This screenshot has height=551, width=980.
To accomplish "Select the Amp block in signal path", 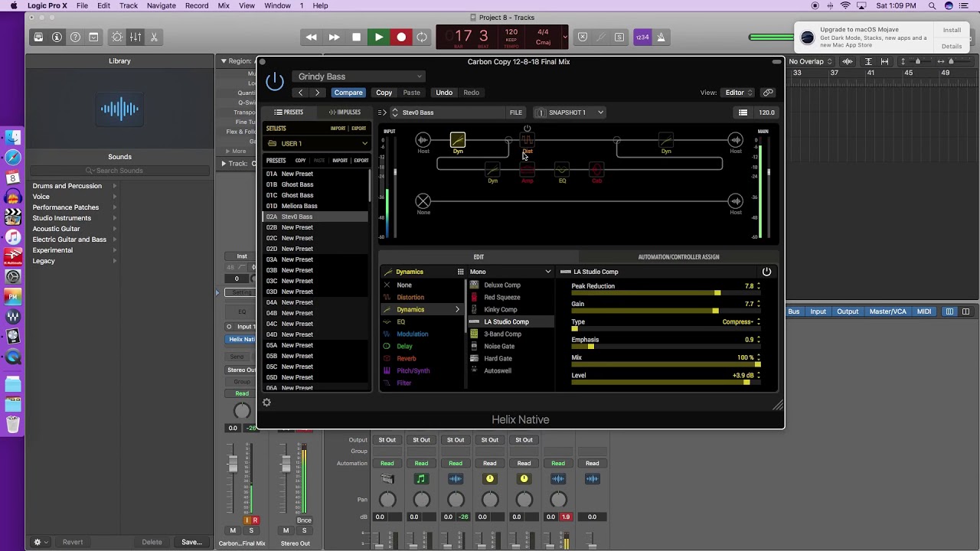I will tap(528, 170).
